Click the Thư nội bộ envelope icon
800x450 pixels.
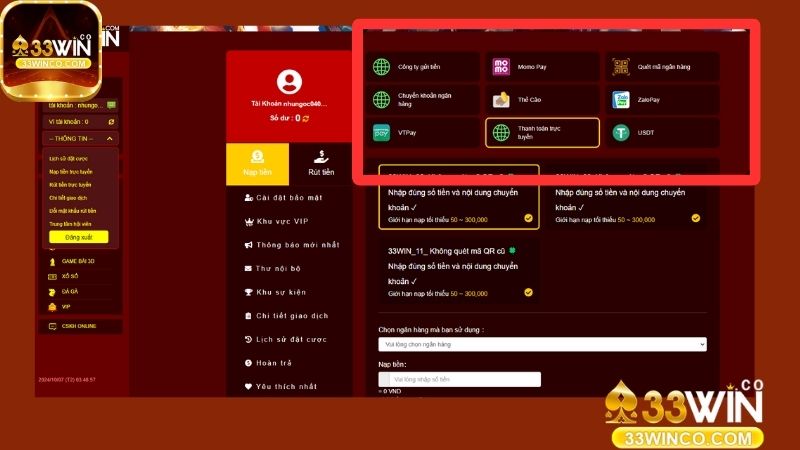pos(248,268)
